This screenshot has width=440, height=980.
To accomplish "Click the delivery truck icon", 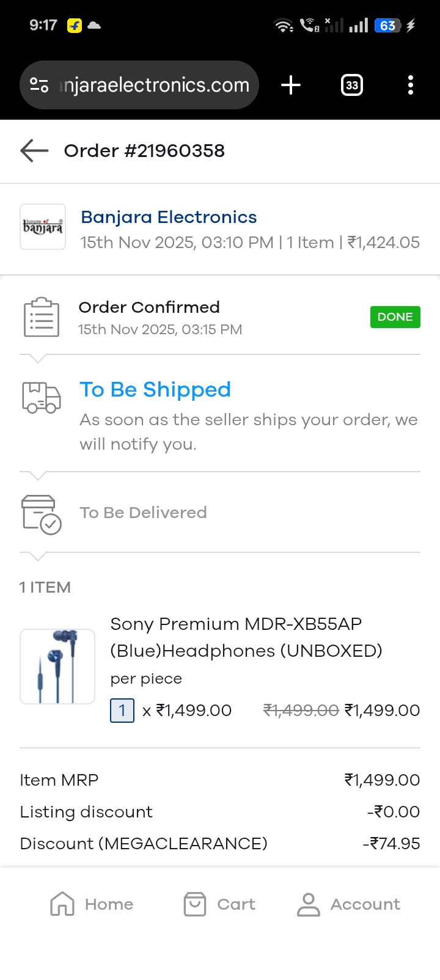I will point(42,398).
